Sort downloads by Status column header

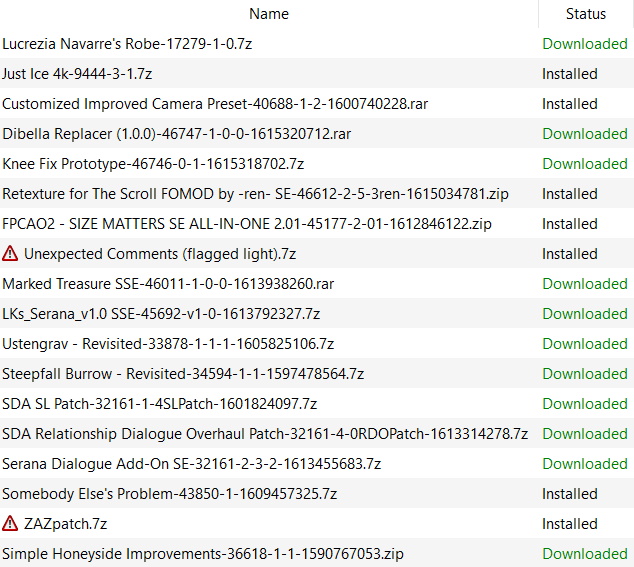[586, 14]
